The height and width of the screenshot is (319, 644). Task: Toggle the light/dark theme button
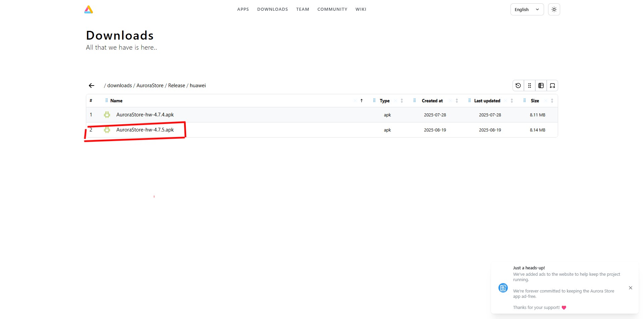554,9
